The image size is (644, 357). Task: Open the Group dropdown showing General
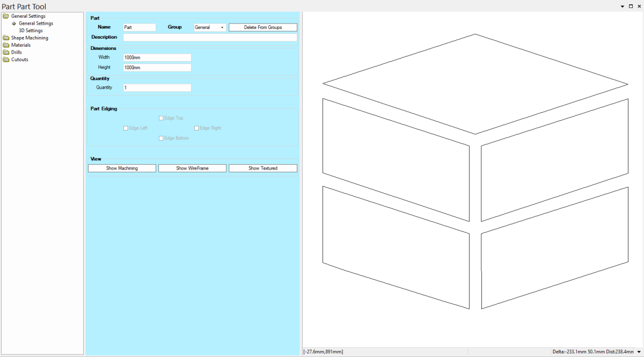pos(209,27)
